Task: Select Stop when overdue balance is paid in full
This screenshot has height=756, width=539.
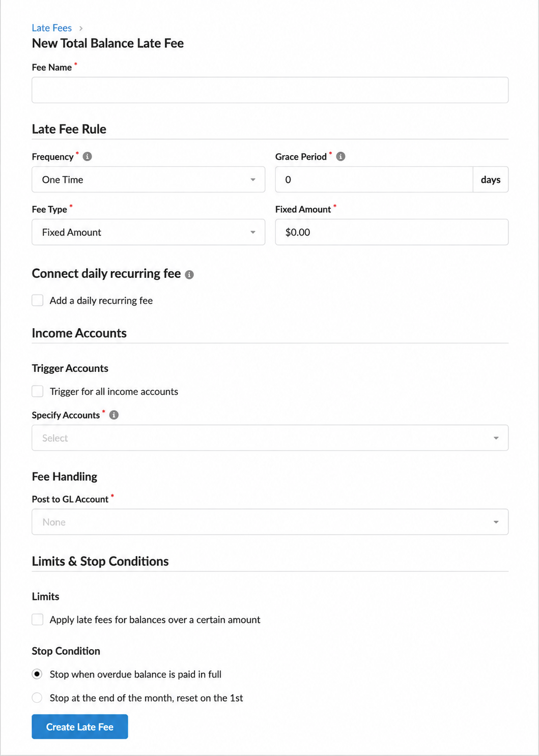Action: pyautogui.click(x=37, y=674)
